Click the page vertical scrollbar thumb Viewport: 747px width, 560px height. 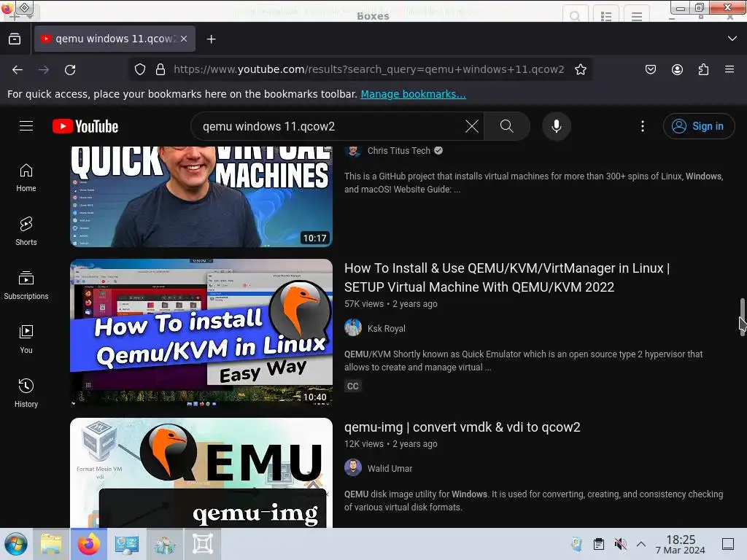(x=742, y=317)
